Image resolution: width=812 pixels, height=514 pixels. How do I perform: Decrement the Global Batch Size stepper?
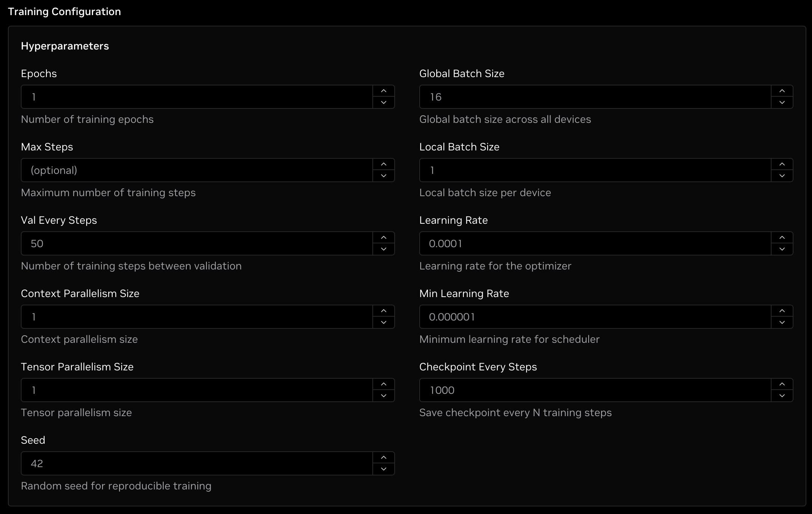782,102
